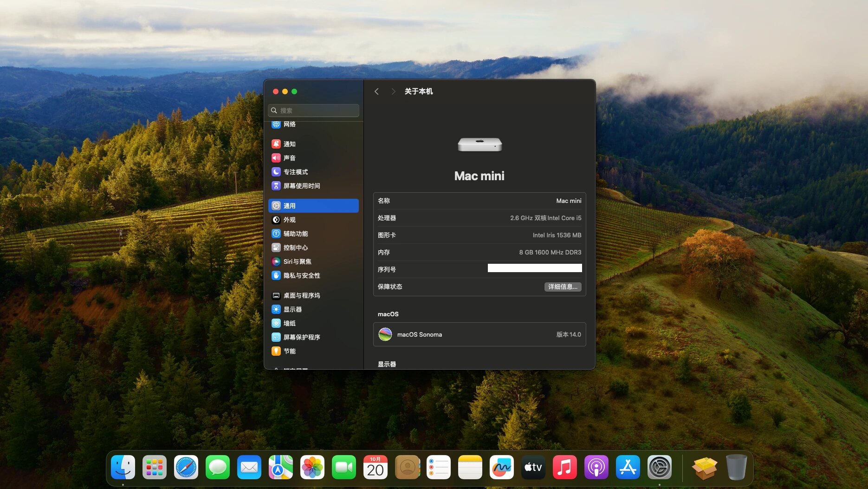The height and width of the screenshot is (489, 868).
Task: Click the 名称 value Mac mini
Action: pos(569,201)
